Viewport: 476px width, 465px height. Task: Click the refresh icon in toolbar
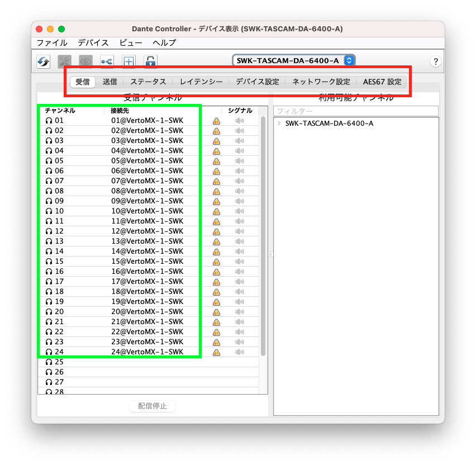(44, 61)
